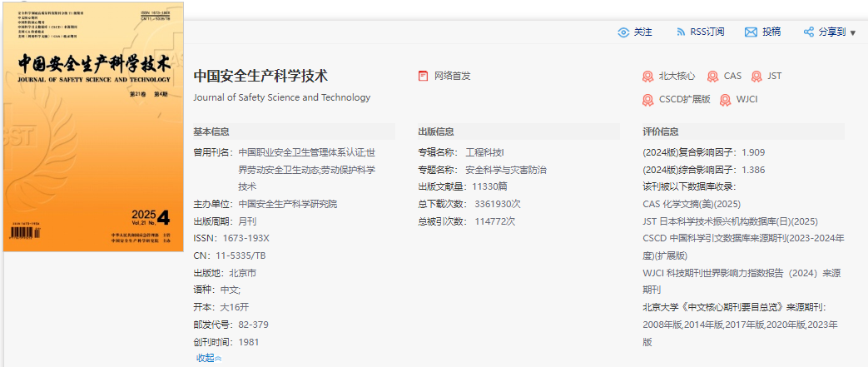Click the ISSN value 1673-193X

pos(246,239)
